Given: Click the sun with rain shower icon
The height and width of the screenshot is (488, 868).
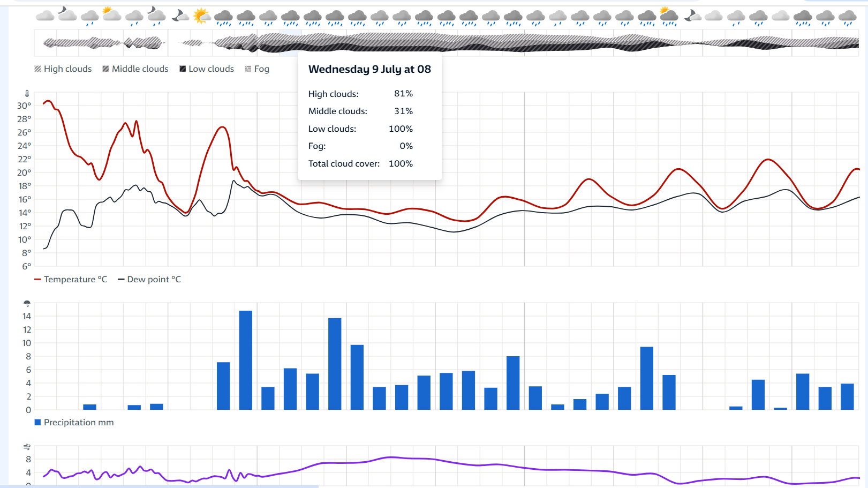Looking at the screenshot, I should (x=668, y=16).
